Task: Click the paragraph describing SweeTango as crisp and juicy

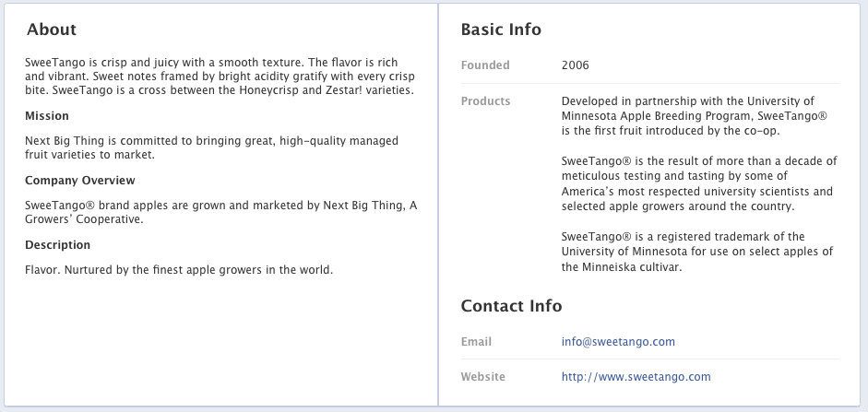Action: [x=220, y=77]
